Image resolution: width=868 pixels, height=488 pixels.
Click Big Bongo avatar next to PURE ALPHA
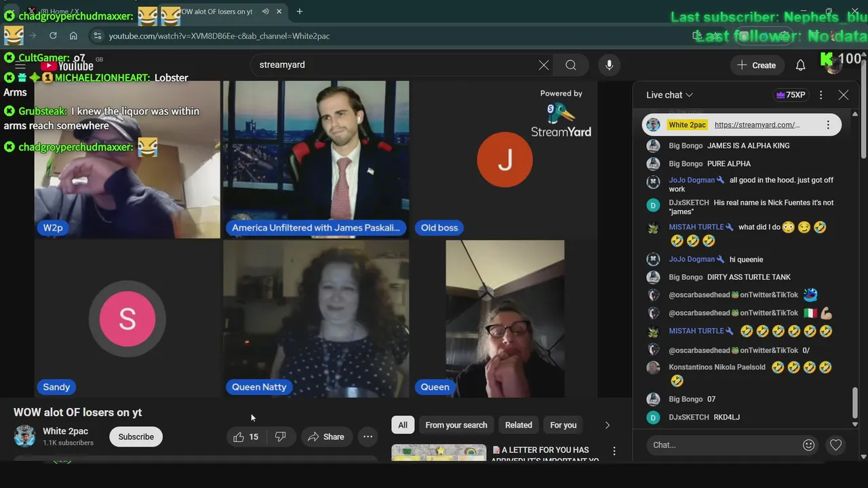653,164
